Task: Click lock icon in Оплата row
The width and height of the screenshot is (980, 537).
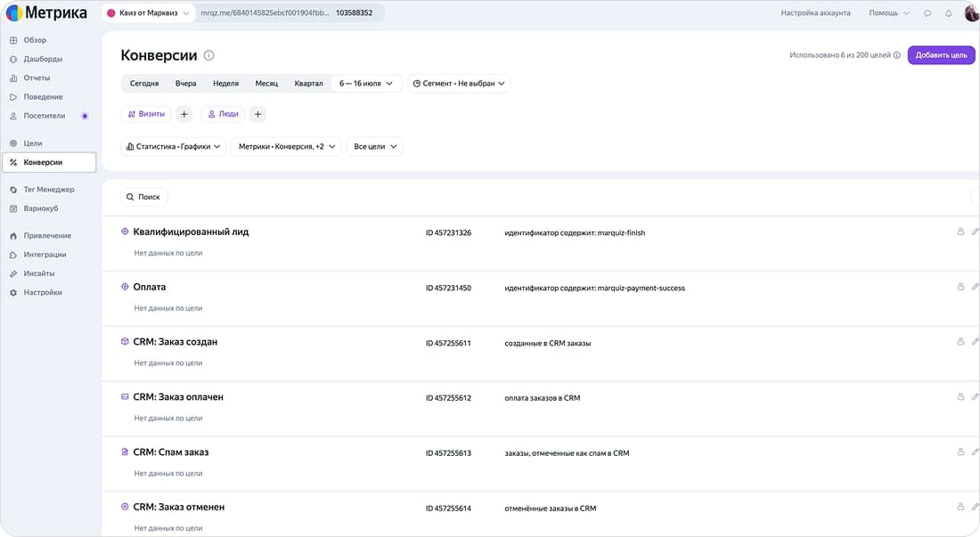Action: click(x=960, y=287)
